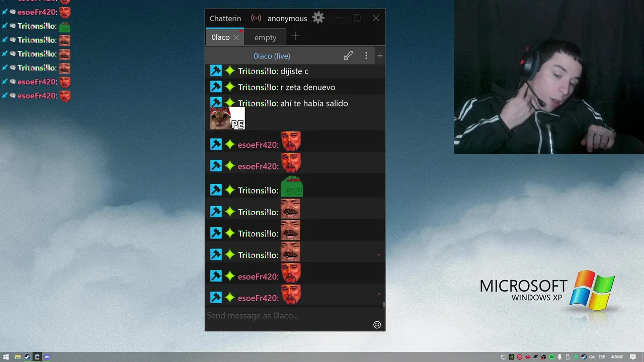Click the cat PE emote in chat
Viewport: 644px width, 362px height.
(227, 119)
